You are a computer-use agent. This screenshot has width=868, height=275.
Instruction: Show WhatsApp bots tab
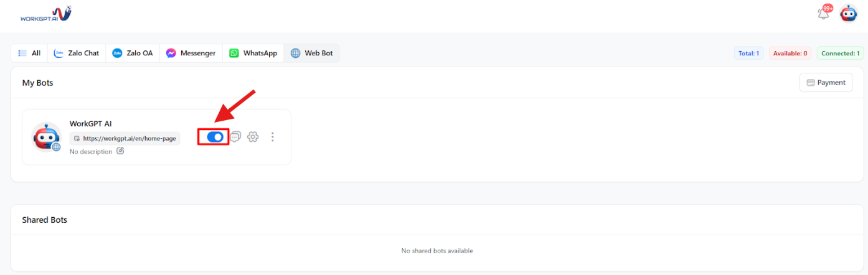(x=253, y=54)
